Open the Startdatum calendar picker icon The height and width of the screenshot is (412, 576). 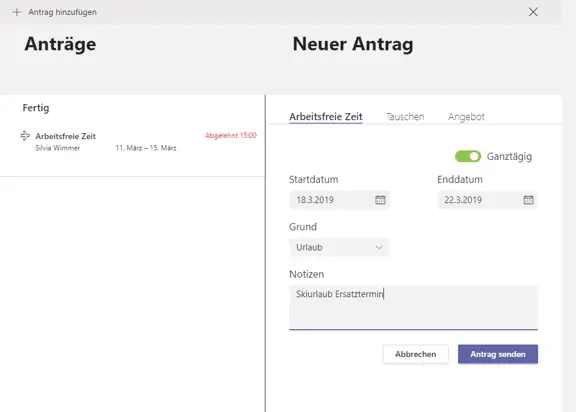(x=380, y=200)
